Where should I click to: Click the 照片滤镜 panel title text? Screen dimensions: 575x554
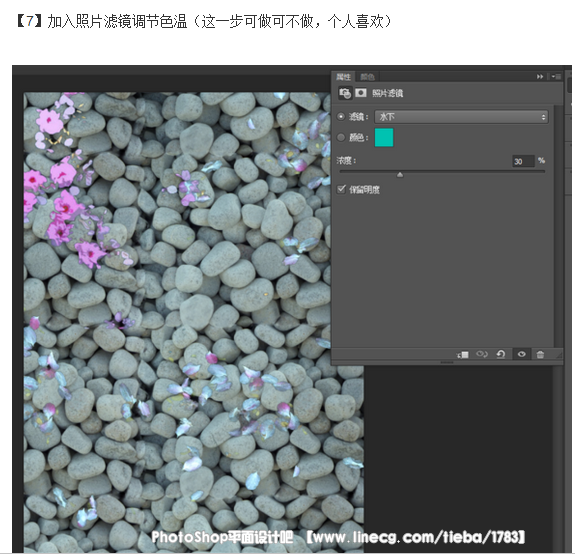coord(388,93)
